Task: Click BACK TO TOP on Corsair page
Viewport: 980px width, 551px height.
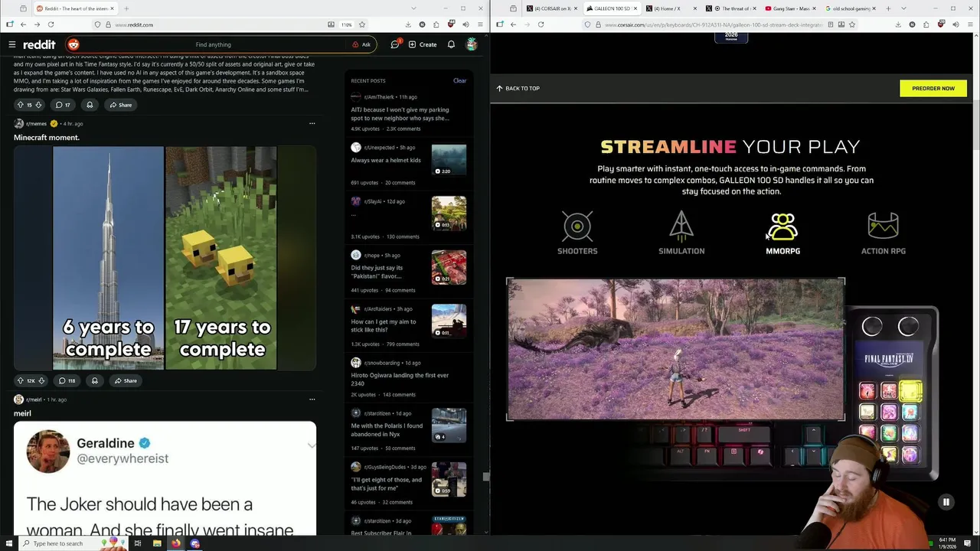Action: [518, 88]
